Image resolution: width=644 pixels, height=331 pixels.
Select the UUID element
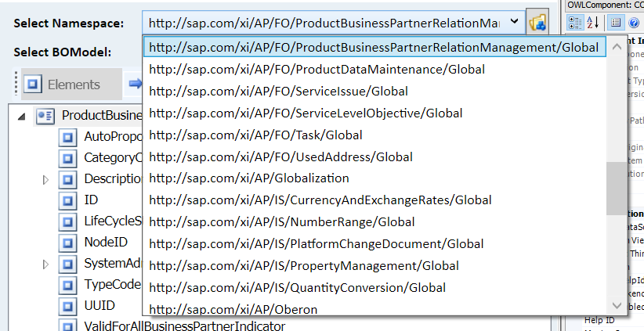point(99,306)
